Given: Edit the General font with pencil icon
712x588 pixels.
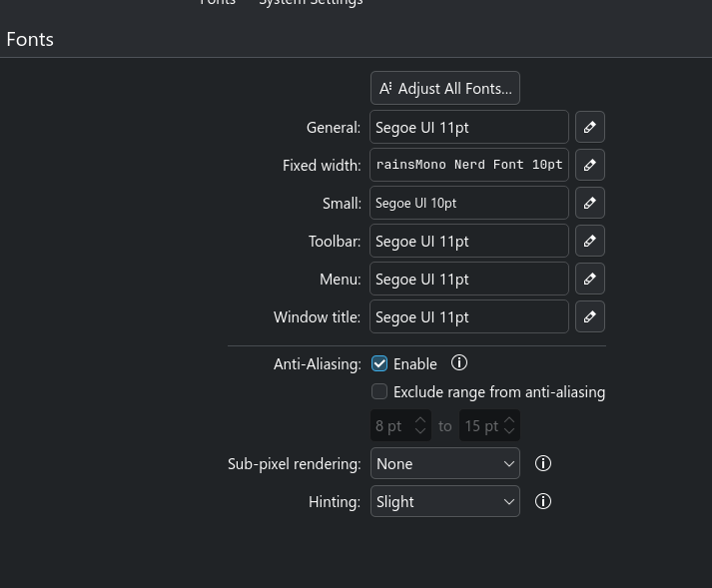Looking at the screenshot, I should (590, 127).
